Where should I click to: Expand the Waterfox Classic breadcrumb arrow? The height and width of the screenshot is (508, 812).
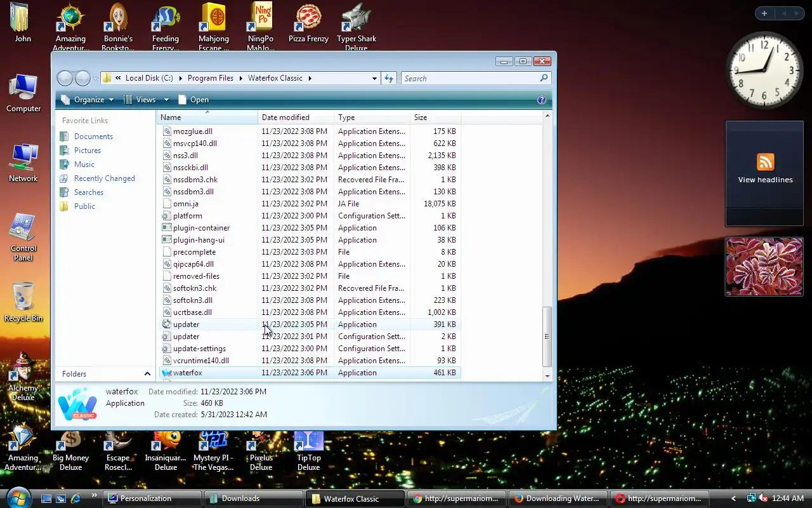coord(310,78)
